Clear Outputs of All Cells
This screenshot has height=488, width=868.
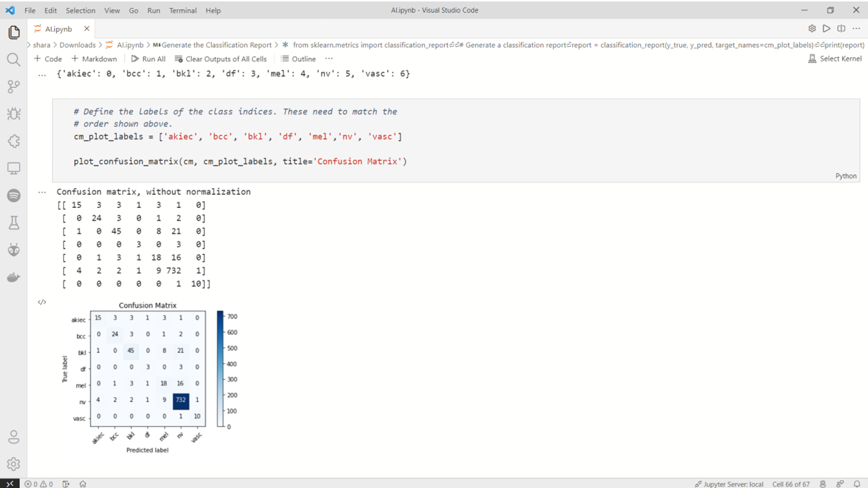pos(221,59)
